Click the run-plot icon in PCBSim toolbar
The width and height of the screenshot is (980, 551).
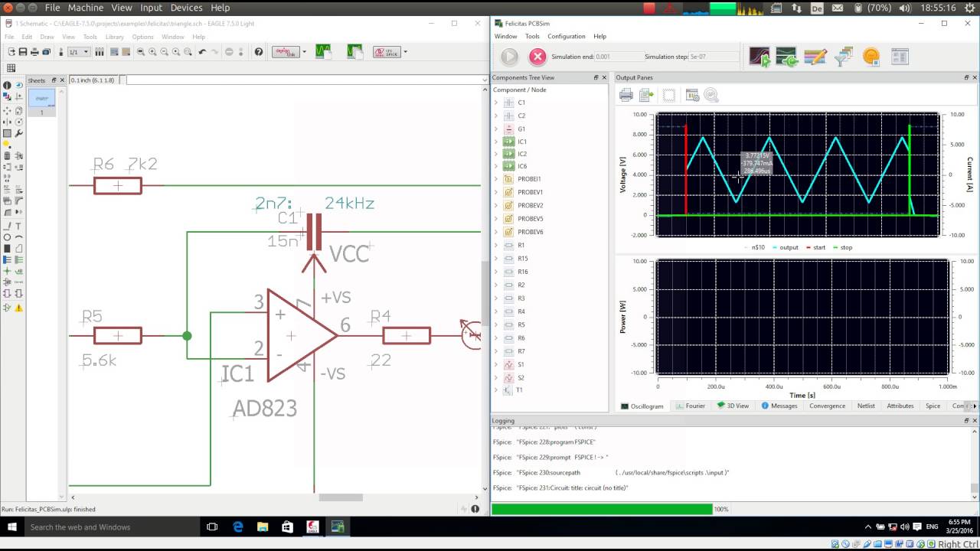click(759, 57)
